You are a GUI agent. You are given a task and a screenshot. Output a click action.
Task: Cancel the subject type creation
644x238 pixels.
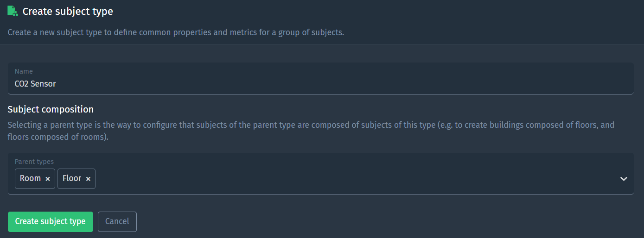tap(117, 221)
